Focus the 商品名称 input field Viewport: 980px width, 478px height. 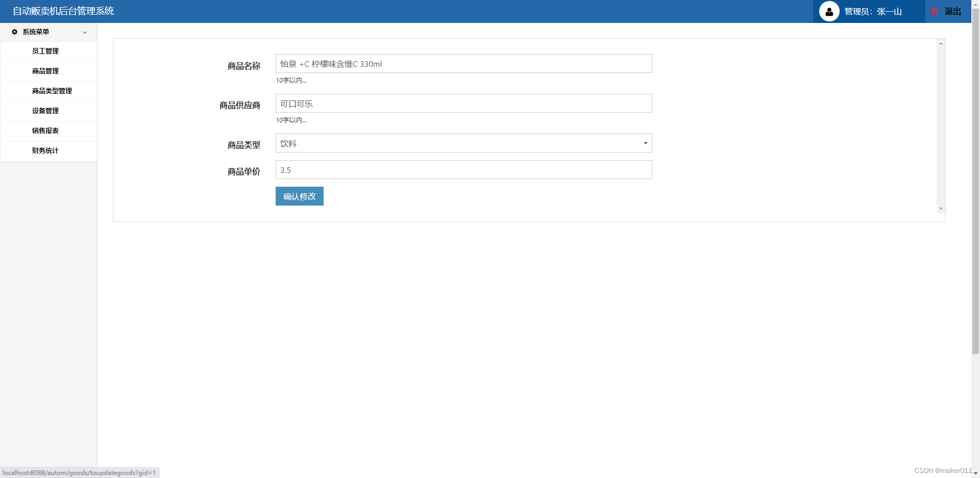coord(463,64)
